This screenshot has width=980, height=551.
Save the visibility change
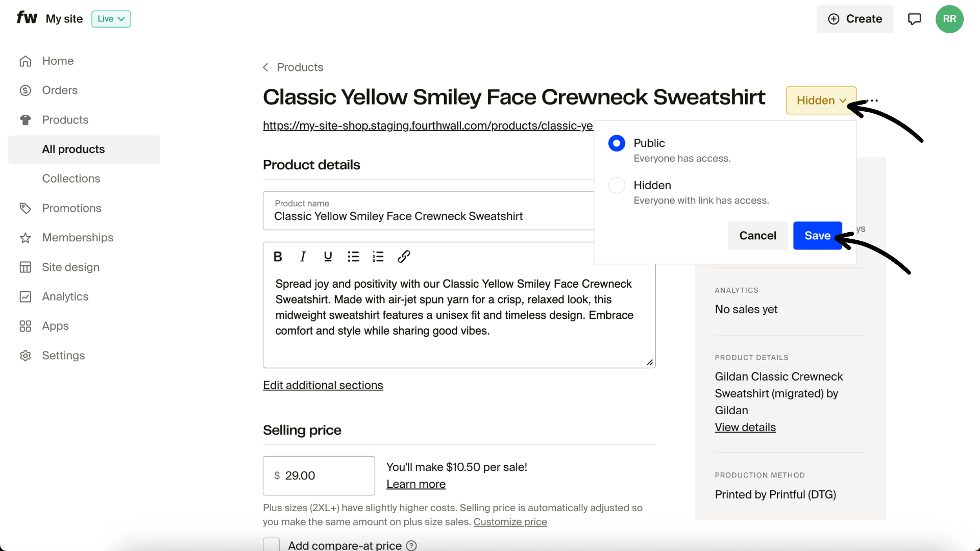point(817,235)
